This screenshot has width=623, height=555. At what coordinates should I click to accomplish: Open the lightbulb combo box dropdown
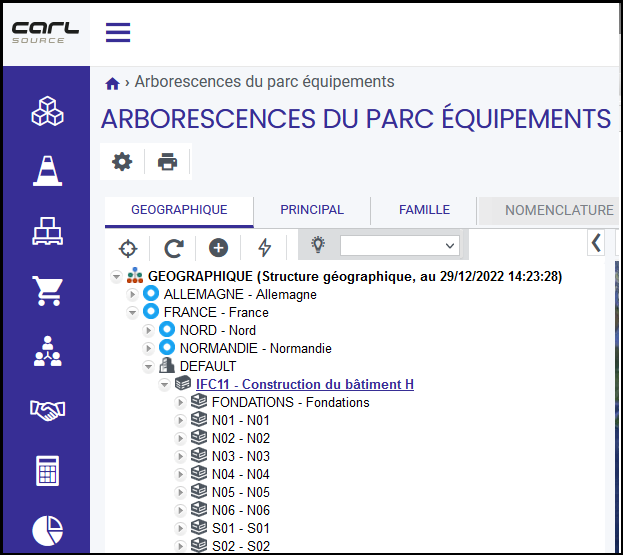click(400, 246)
